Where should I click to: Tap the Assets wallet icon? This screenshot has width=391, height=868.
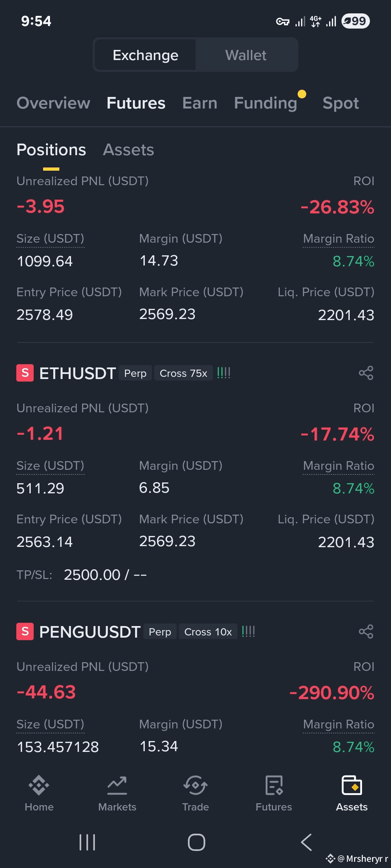tap(352, 785)
